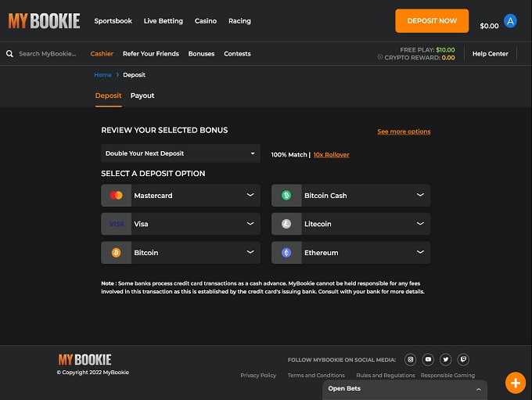Open the Responsible Gaming link

coord(448,375)
